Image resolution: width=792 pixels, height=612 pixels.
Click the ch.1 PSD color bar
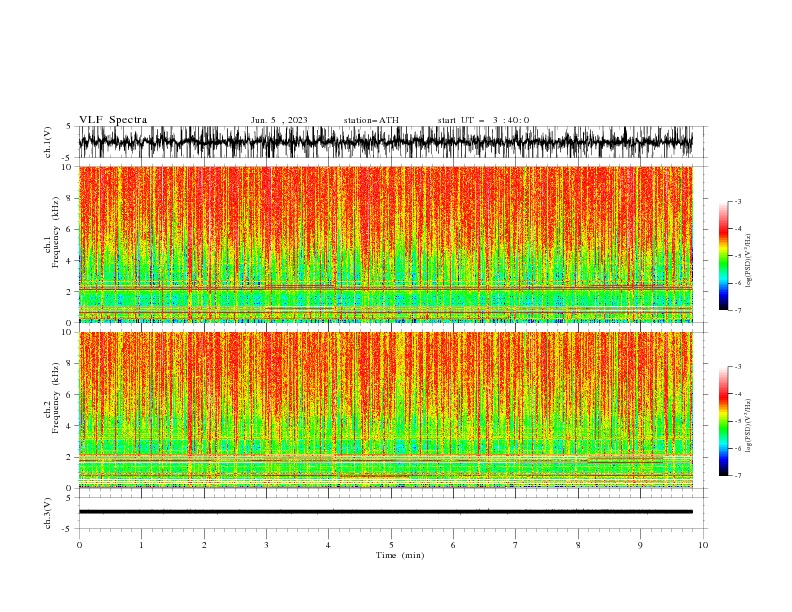point(723,256)
